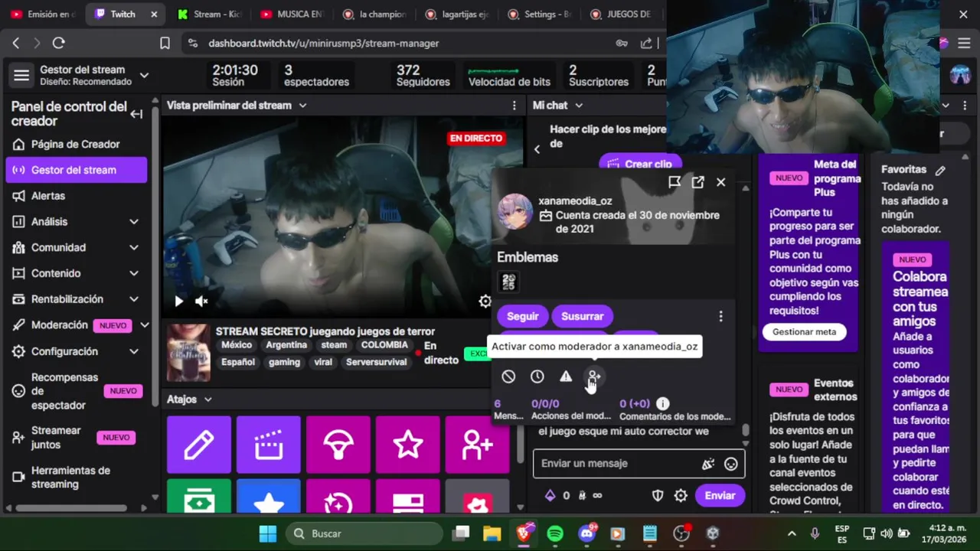Play the stream preview video

tap(178, 302)
